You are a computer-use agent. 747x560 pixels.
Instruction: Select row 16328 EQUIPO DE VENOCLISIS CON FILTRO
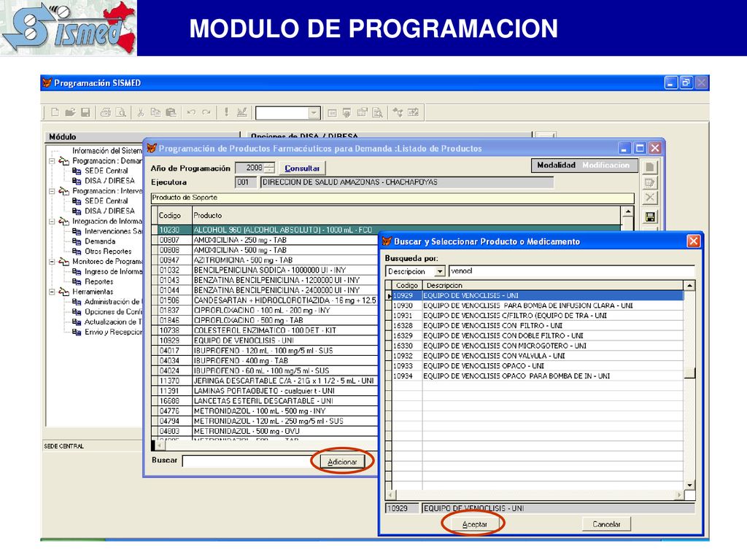(538, 326)
